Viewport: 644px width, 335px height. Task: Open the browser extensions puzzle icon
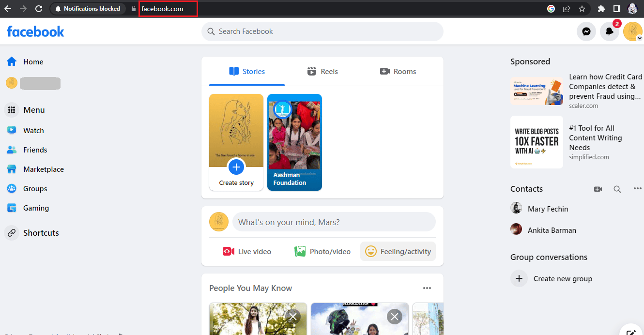click(x=601, y=9)
